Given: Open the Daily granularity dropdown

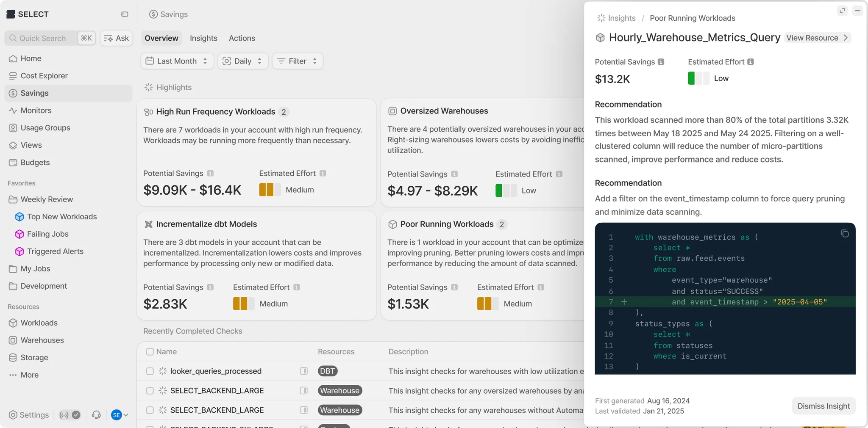Looking at the screenshot, I should tap(243, 61).
